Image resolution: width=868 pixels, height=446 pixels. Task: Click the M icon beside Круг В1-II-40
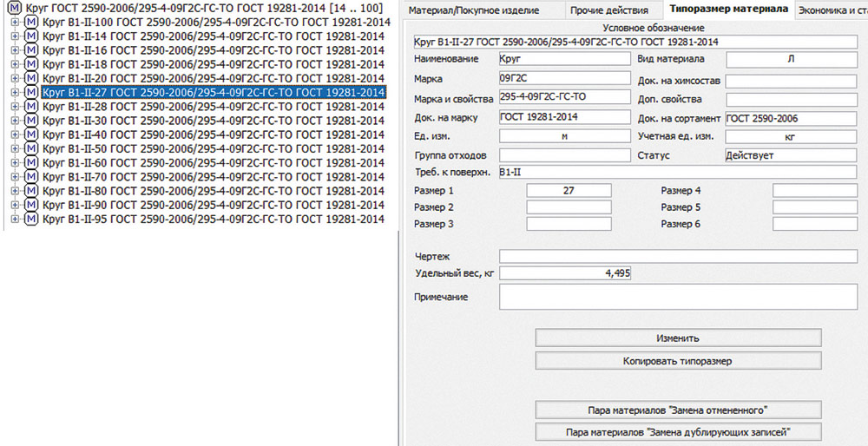(x=32, y=134)
